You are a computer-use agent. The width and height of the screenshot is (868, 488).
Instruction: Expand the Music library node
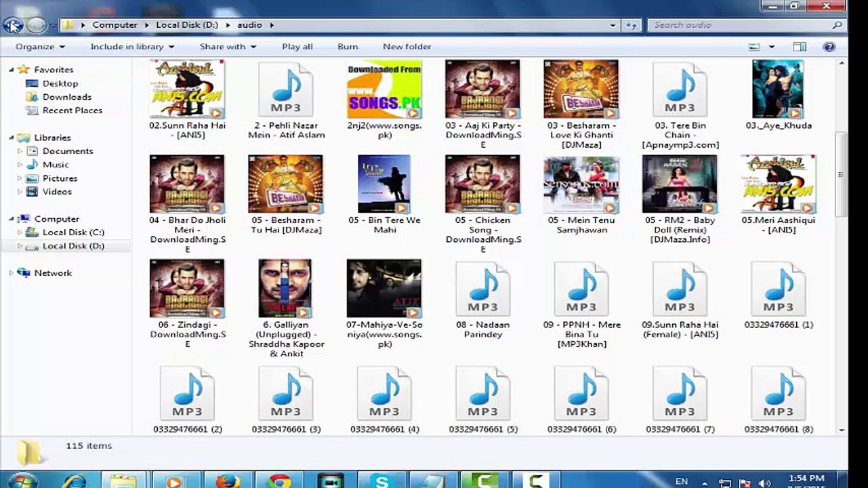point(20,165)
